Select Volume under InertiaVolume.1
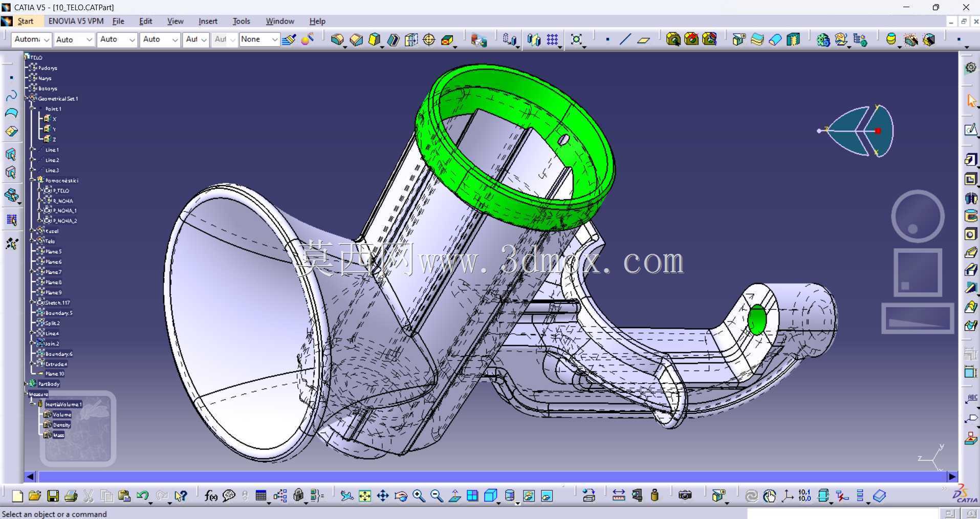The image size is (980, 519). coord(62,415)
